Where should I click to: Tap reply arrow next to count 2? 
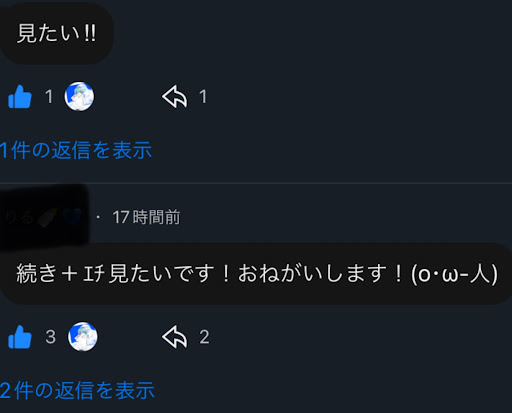(x=174, y=337)
